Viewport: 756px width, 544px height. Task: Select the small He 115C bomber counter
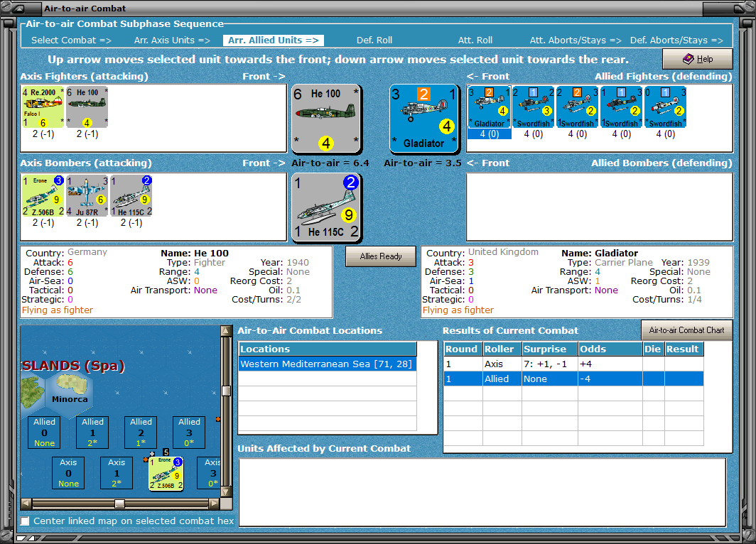[131, 195]
